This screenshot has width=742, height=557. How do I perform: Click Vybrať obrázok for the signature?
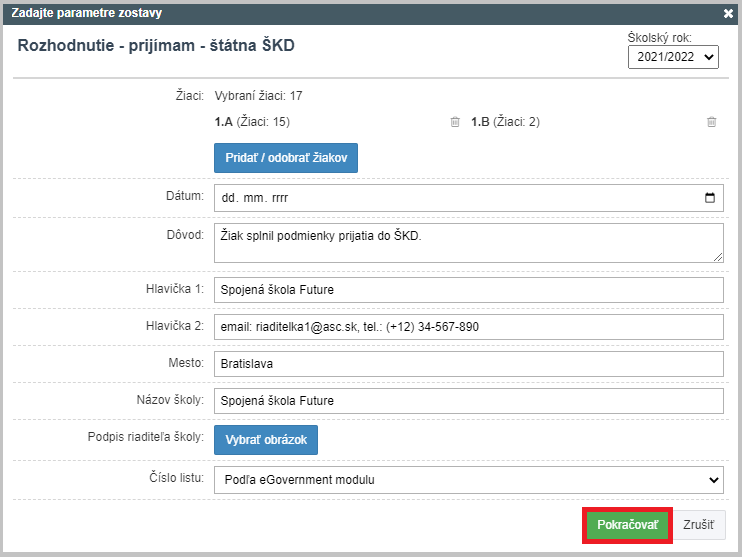266,440
